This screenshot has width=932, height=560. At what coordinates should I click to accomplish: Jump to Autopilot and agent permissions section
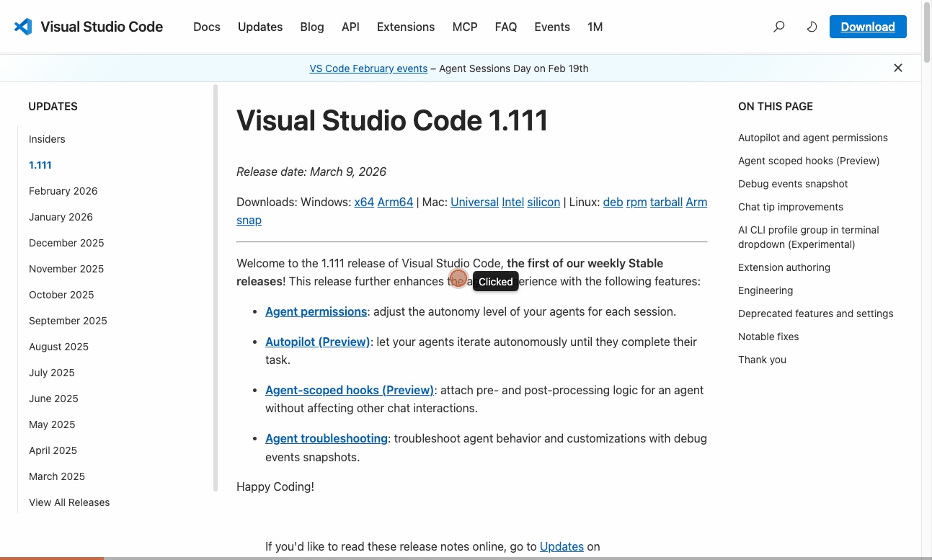pyautogui.click(x=813, y=138)
